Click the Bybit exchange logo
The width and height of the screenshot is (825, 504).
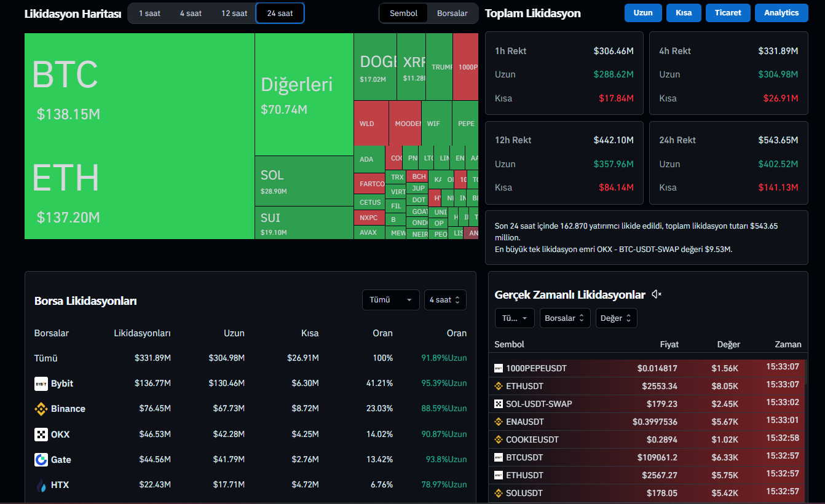41,384
